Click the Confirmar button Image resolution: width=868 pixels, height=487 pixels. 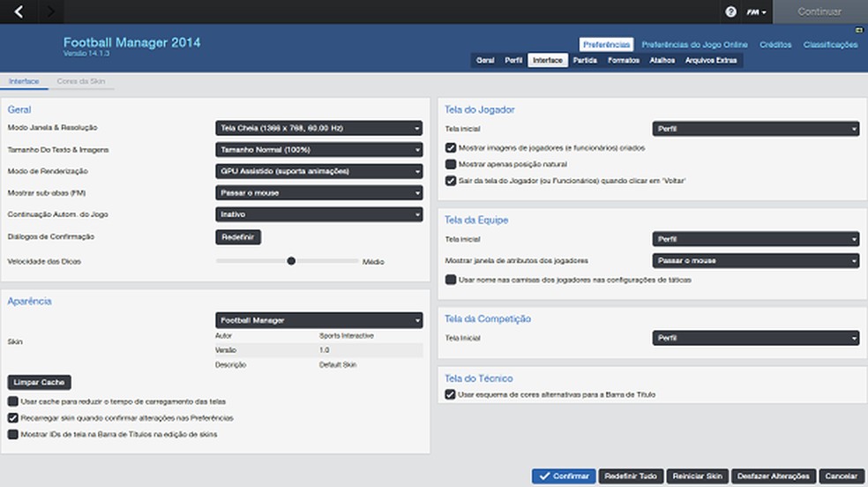[x=564, y=476]
